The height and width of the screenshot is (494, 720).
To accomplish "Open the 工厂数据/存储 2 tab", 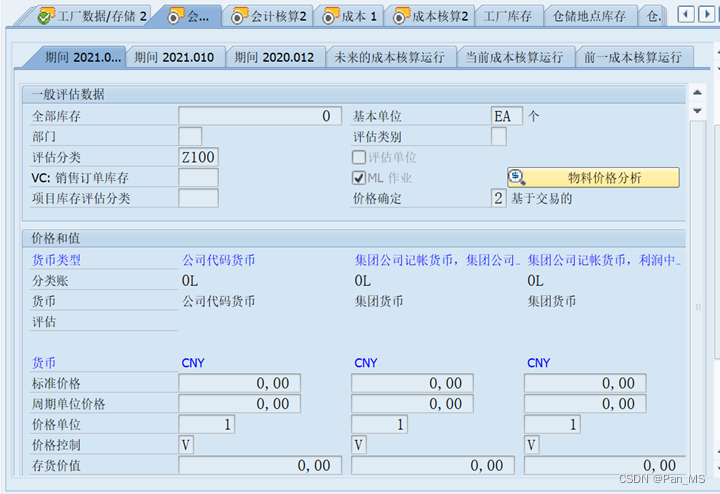I will coord(92,17).
